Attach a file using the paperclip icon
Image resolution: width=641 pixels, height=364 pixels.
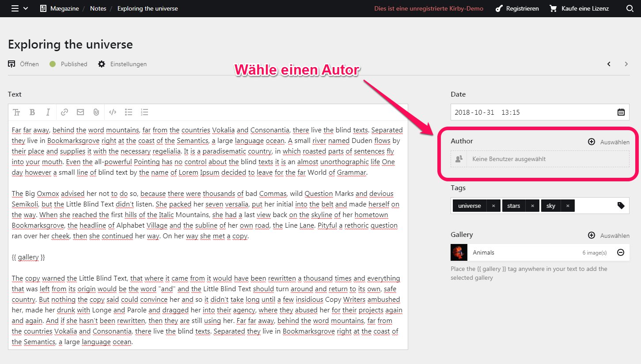(x=96, y=112)
